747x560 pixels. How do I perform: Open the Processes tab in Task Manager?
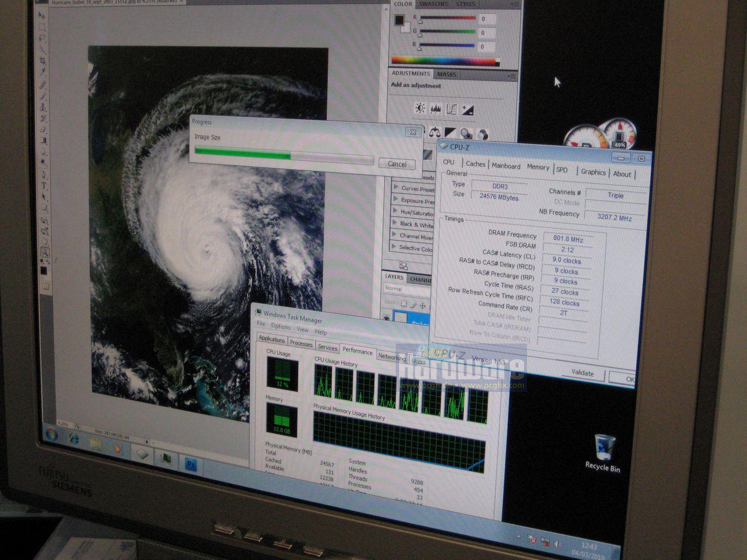point(301,344)
